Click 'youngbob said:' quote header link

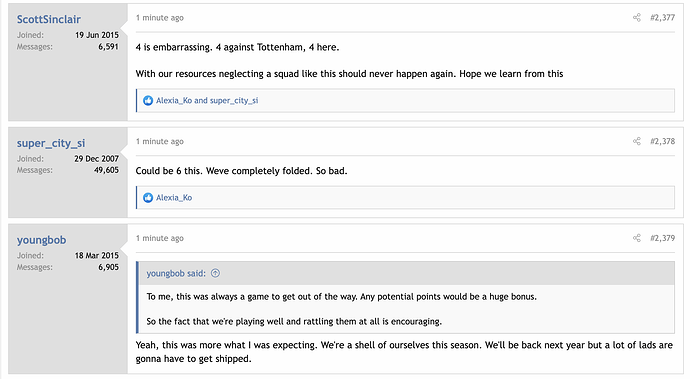[176, 273]
